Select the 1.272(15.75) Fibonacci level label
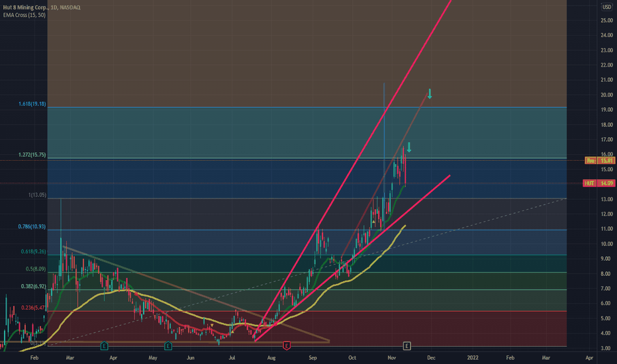This screenshot has height=364, width=617. 32,155
